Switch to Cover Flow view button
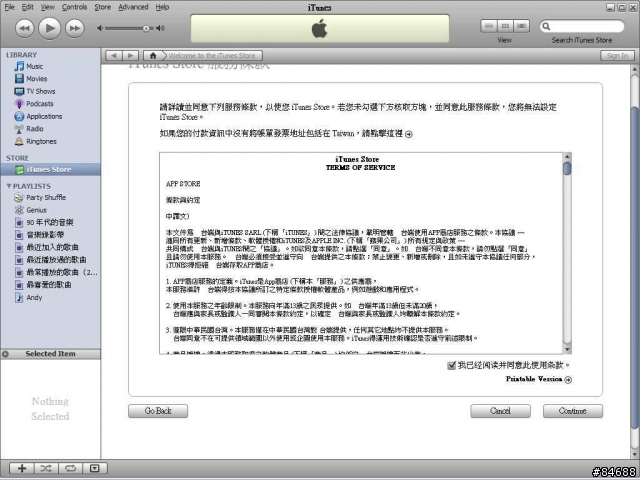This screenshot has height=480, width=640. pyautogui.click(x=521, y=26)
